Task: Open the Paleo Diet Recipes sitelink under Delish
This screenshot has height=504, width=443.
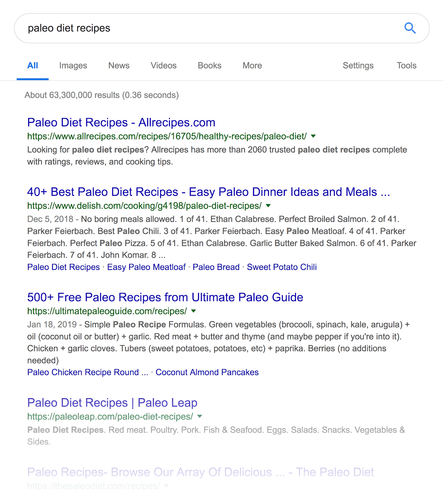Action: 64,267
